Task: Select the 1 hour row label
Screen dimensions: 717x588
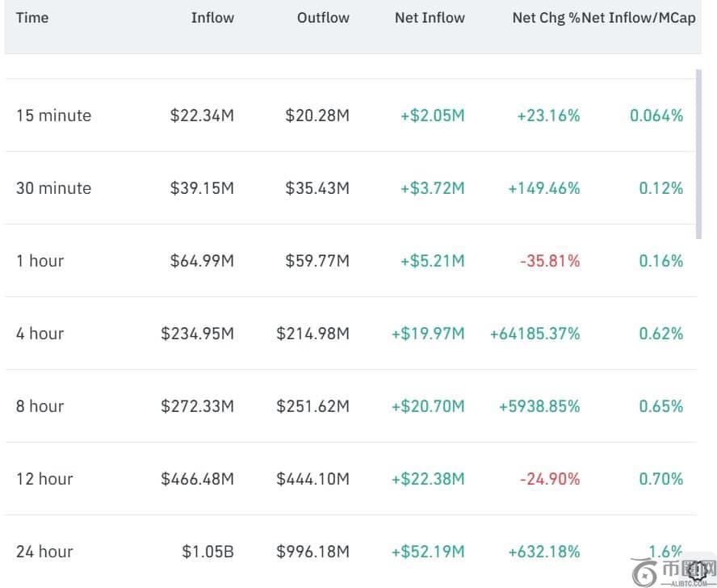Action: pos(40,261)
